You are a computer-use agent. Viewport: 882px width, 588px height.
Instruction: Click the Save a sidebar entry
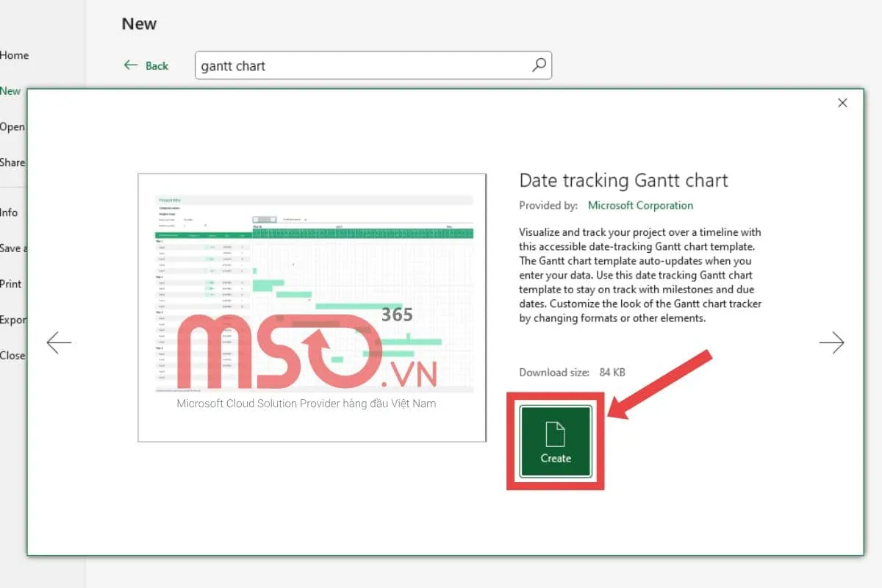pos(14,248)
